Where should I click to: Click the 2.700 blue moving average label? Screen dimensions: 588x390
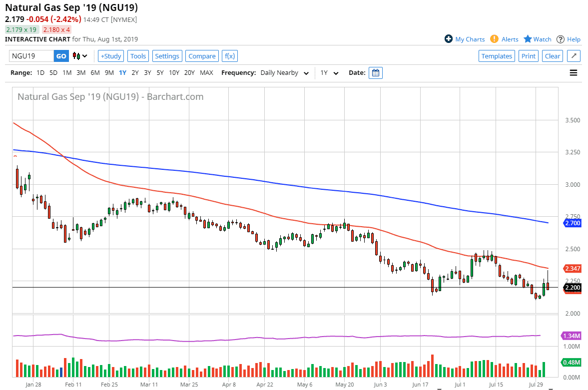pos(572,223)
